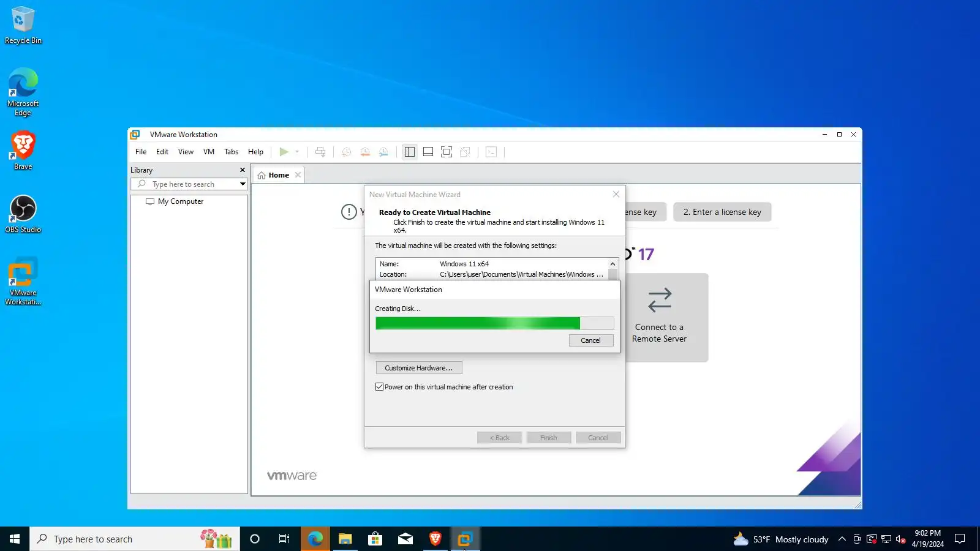The height and width of the screenshot is (551, 980).
Task: Open Task View from the taskbar
Action: 284,539
